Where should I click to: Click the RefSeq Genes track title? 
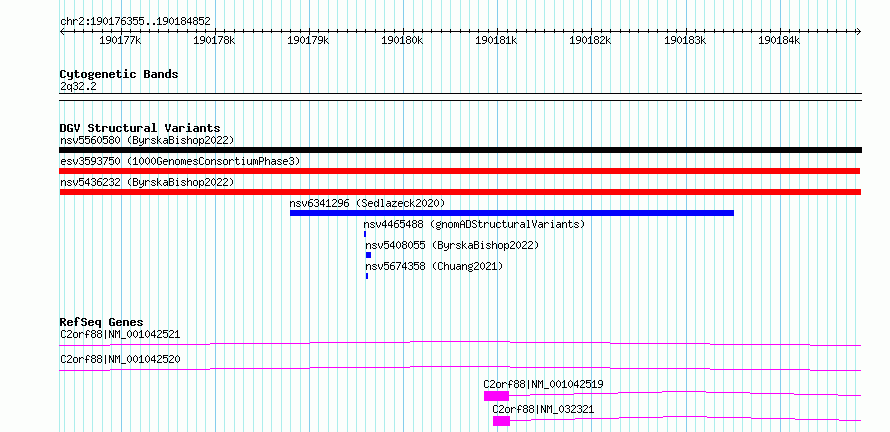tap(102, 322)
